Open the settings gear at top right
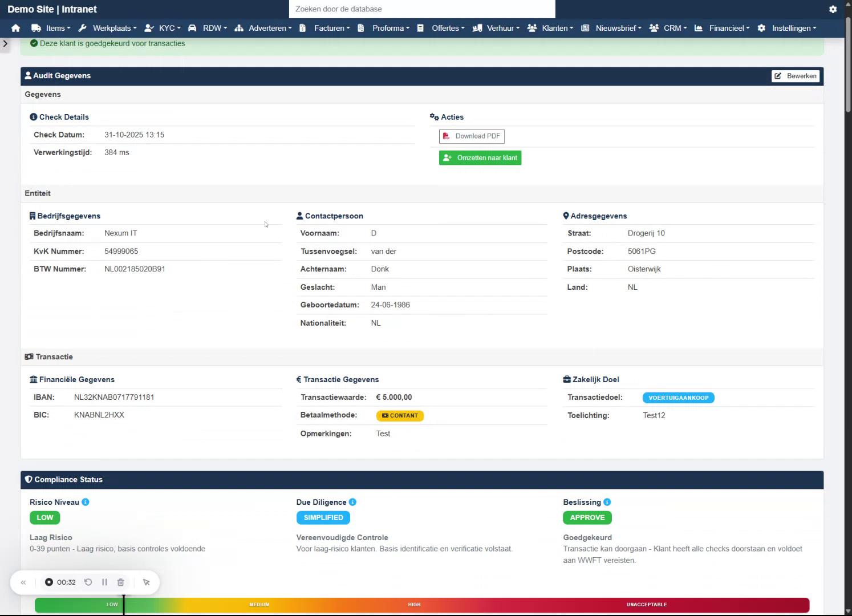This screenshot has width=852, height=616. tap(833, 9)
